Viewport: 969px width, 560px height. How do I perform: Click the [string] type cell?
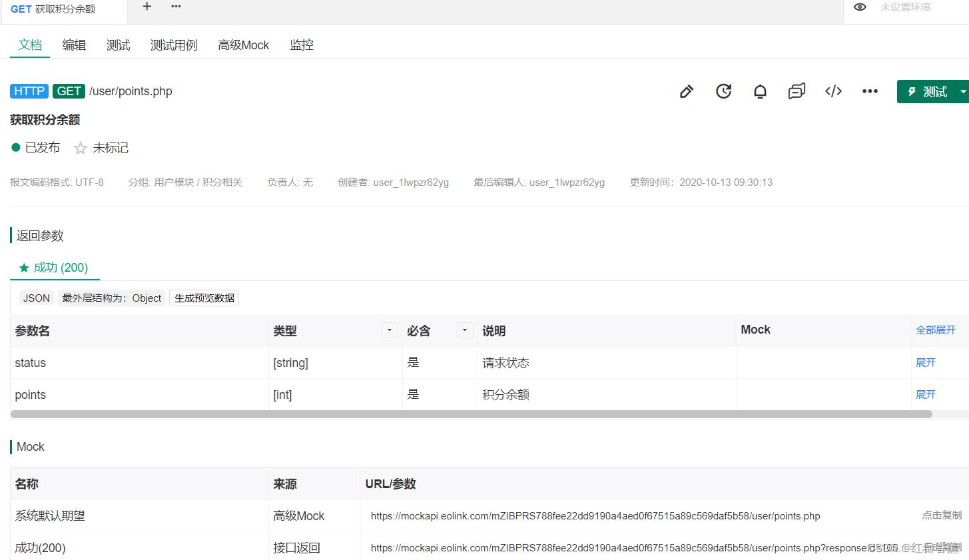(x=336, y=363)
